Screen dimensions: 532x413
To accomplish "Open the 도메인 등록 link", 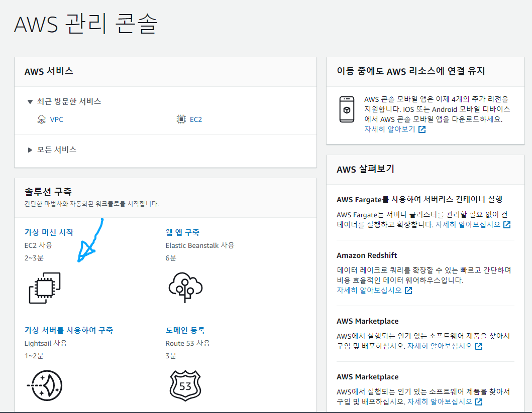I will click(185, 330).
